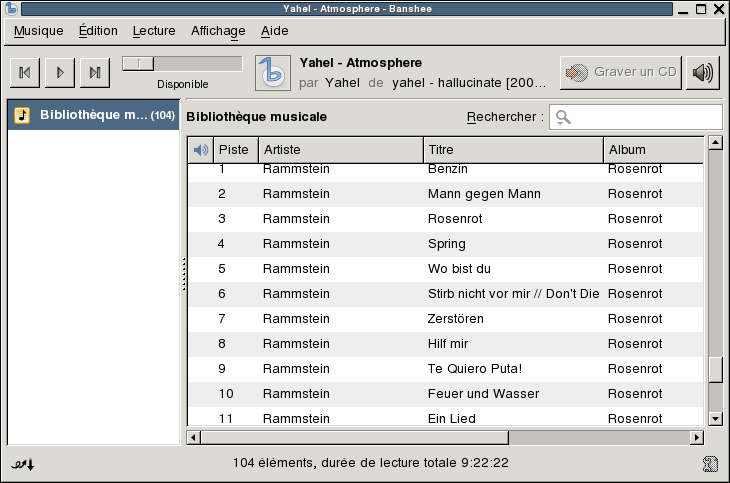Click the Banshee cover art icon

click(x=272, y=72)
